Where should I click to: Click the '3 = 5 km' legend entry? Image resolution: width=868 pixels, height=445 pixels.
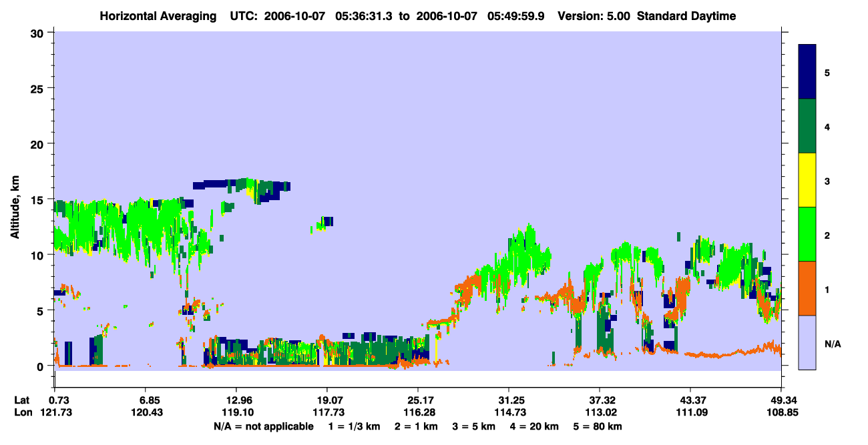(475, 426)
